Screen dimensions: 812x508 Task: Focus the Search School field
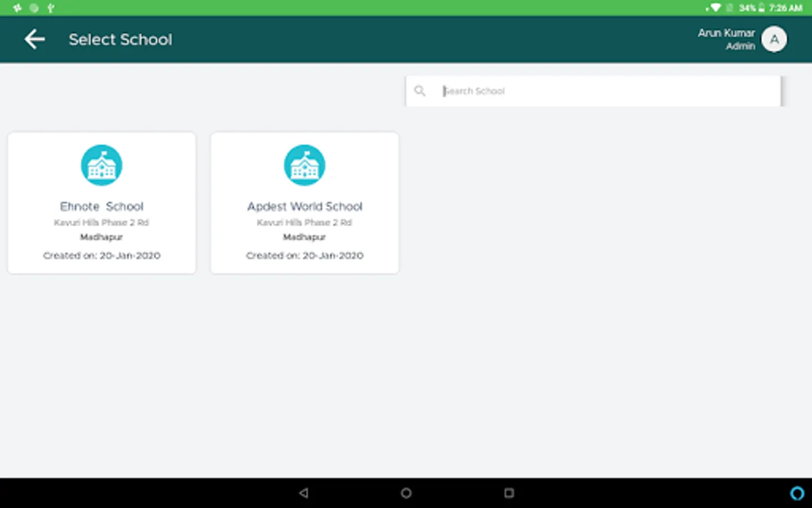point(593,91)
